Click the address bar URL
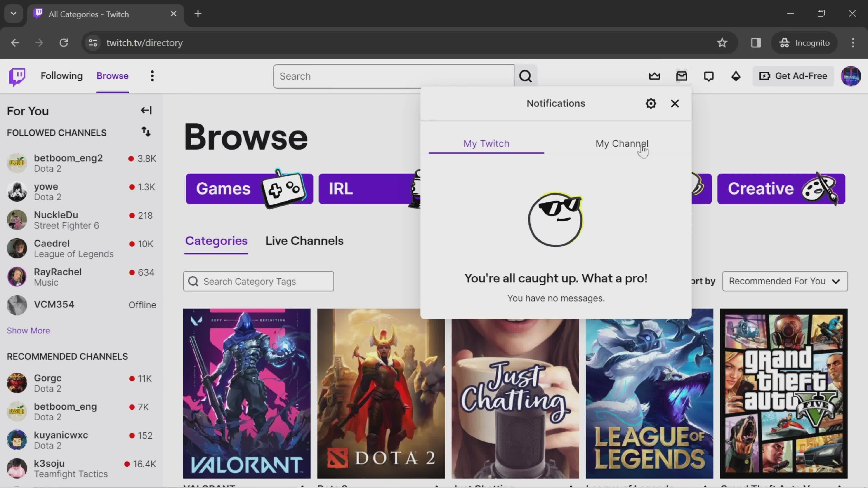This screenshot has width=868, height=488. click(145, 43)
